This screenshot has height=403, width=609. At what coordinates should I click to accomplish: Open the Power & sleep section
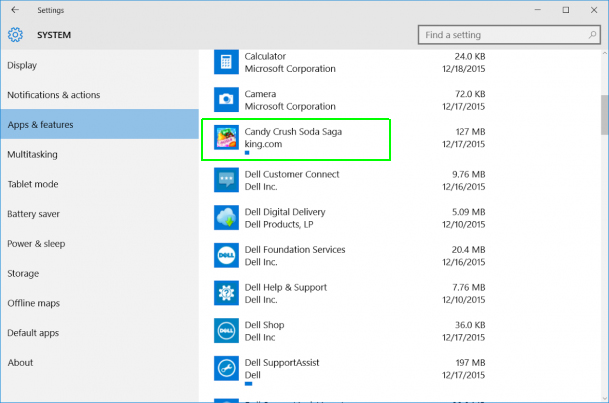[x=36, y=244]
